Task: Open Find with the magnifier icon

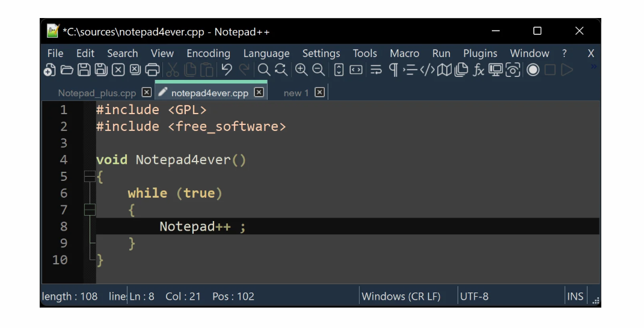Action: tap(264, 70)
